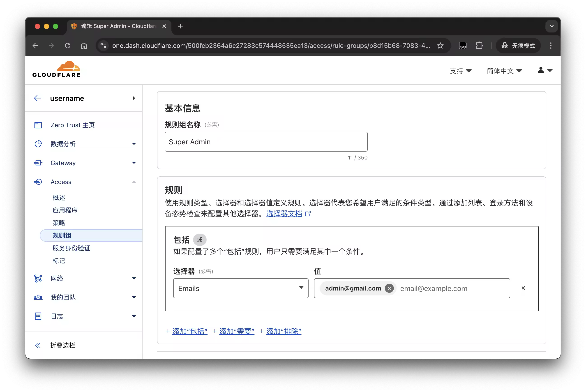Click the network sidebar icon
This screenshot has width=586, height=392.
(38, 278)
